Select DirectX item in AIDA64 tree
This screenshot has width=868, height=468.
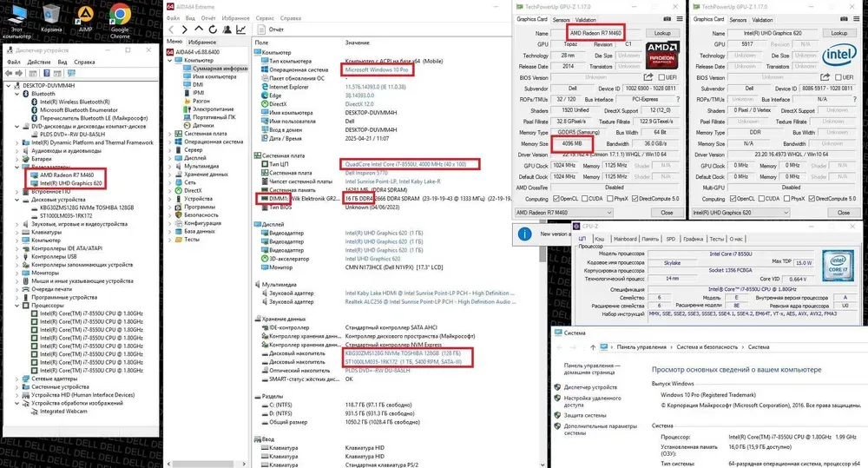point(188,190)
